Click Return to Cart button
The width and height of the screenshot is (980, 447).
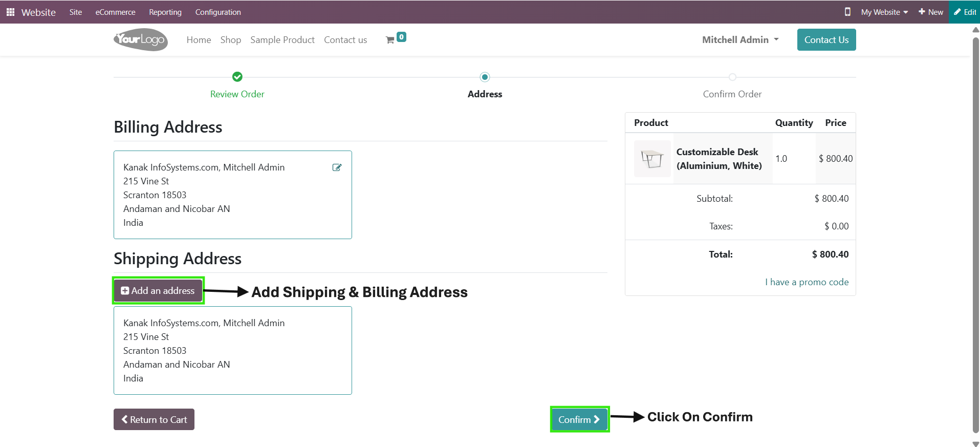click(x=154, y=419)
